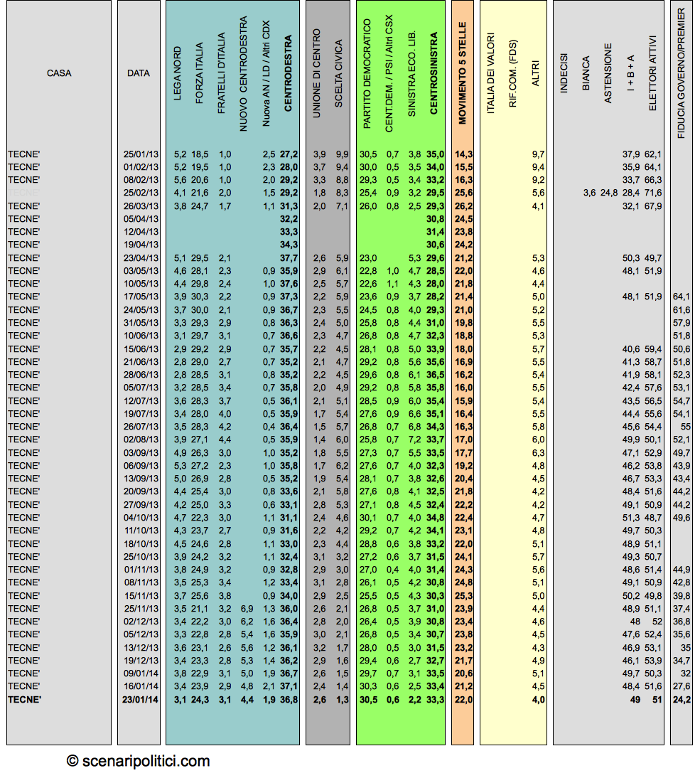
Task: Click the NUOVO CENTRODESTRA header
Action: tap(243, 73)
